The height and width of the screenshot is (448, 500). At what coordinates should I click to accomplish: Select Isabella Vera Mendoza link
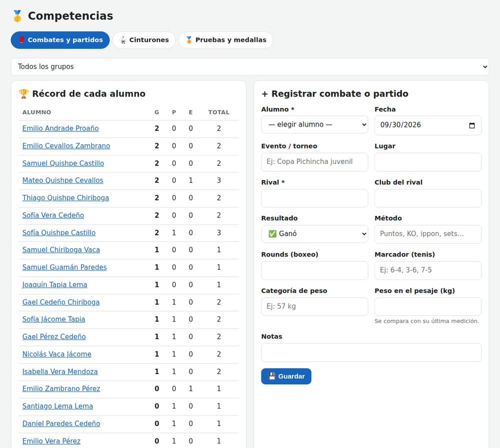pyautogui.click(x=60, y=371)
